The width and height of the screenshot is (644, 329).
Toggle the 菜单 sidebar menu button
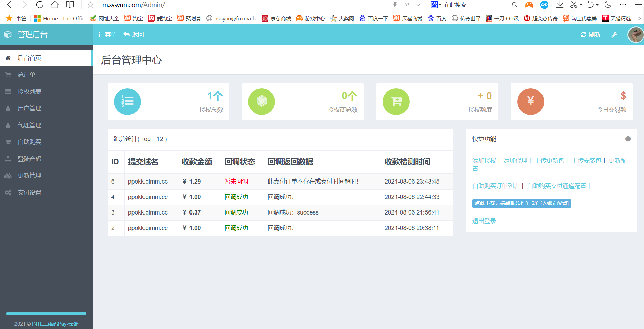tap(108, 34)
